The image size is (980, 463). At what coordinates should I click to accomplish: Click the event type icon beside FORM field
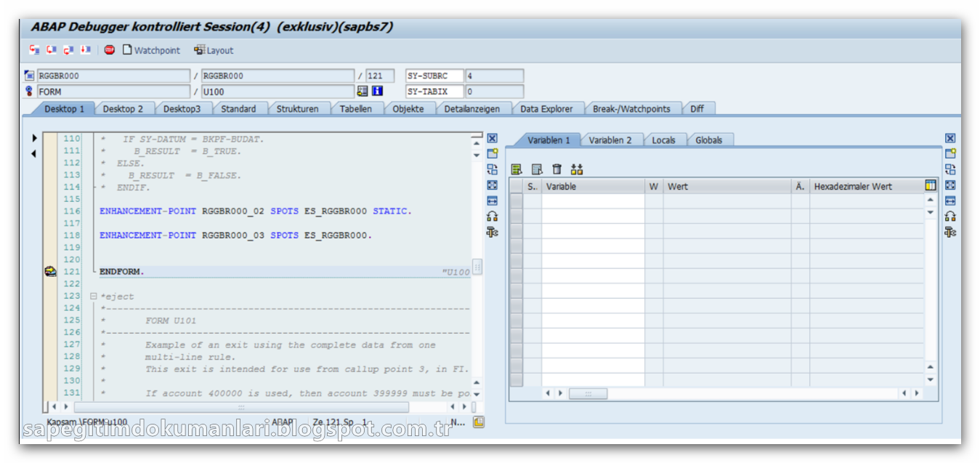[29, 92]
